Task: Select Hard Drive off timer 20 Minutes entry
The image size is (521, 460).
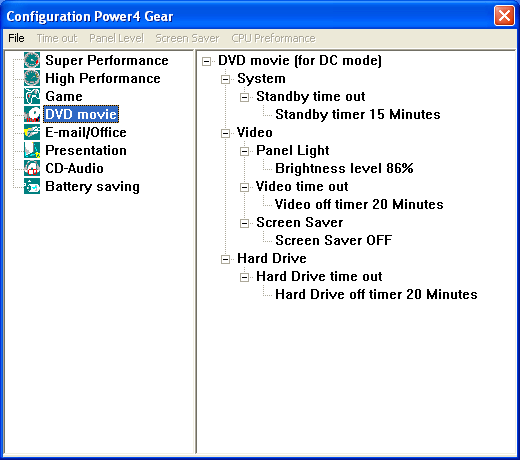Action: click(376, 294)
